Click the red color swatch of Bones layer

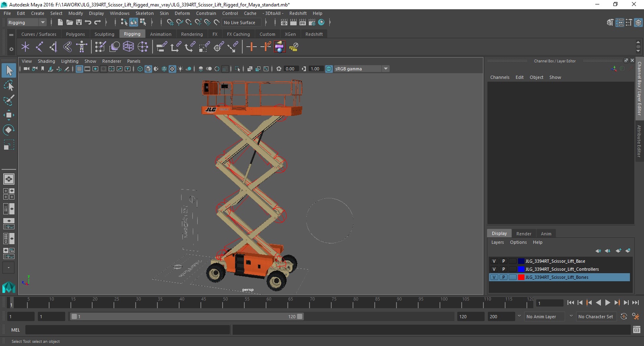(521, 277)
